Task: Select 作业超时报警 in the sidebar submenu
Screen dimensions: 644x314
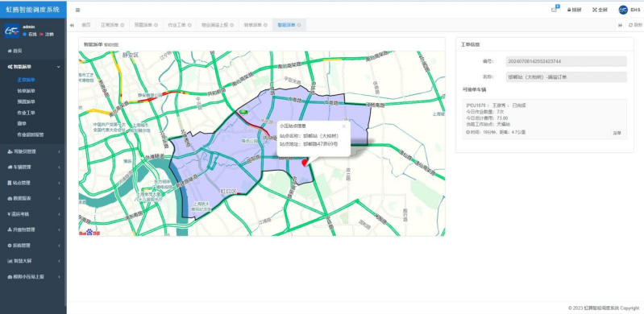Action: point(31,134)
